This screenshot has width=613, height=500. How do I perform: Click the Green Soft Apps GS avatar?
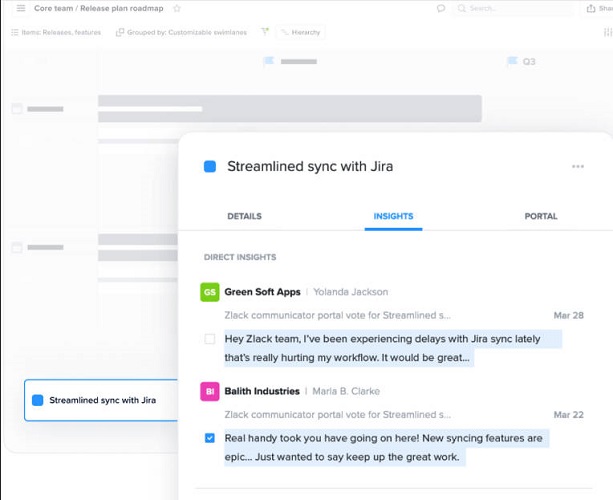(210, 292)
